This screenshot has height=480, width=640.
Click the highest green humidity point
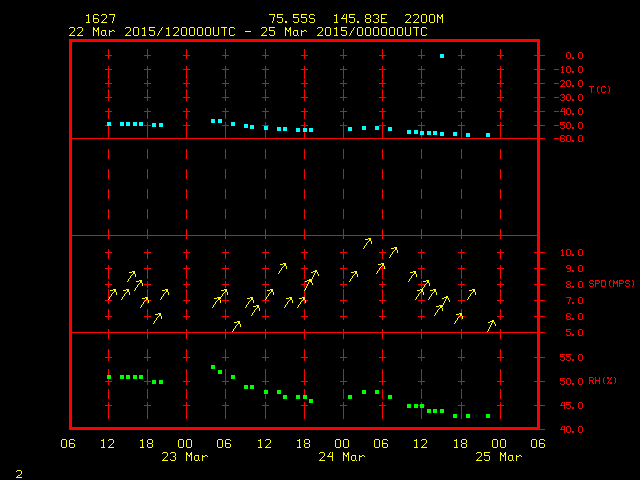213,367
